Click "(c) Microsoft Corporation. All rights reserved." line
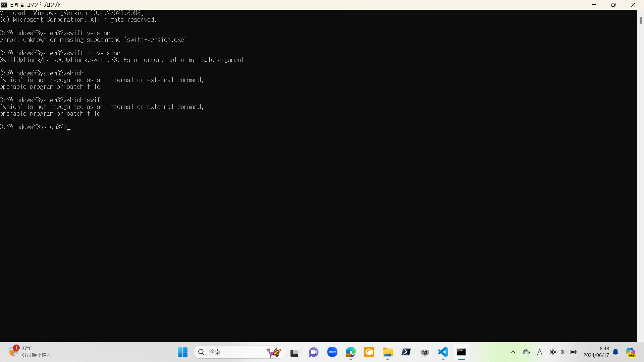Image resolution: width=644 pixels, height=362 pixels. point(78,19)
